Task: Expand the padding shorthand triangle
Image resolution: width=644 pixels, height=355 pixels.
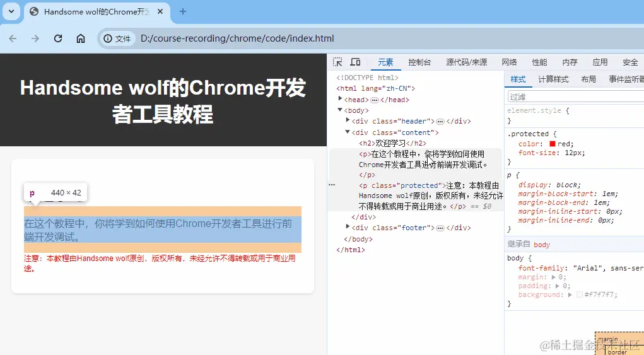Action: [558, 286]
